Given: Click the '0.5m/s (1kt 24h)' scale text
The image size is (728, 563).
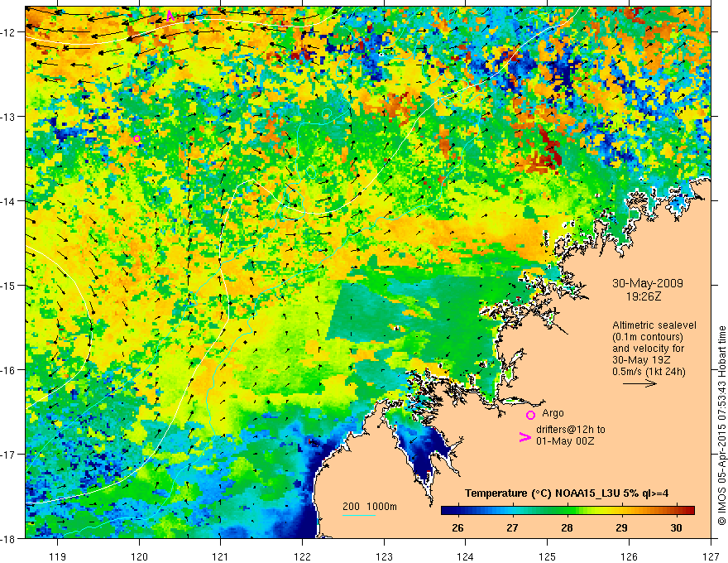Looking at the screenshot, I should (x=649, y=372).
